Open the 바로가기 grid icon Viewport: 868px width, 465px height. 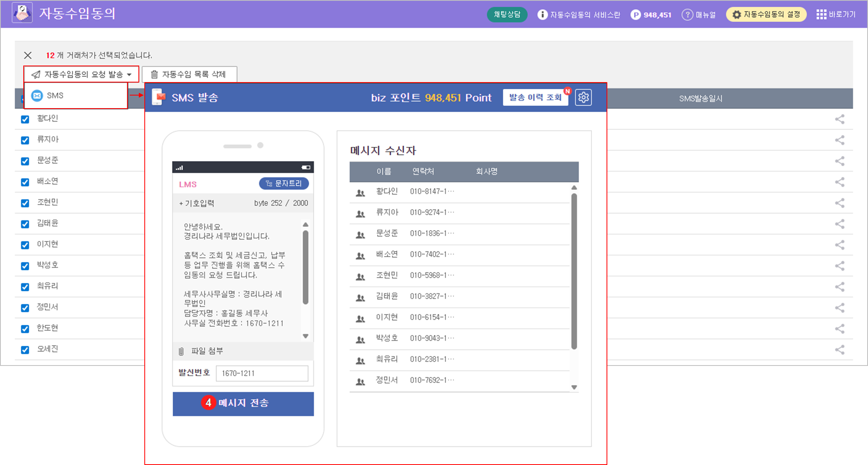[x=821, y=15]
